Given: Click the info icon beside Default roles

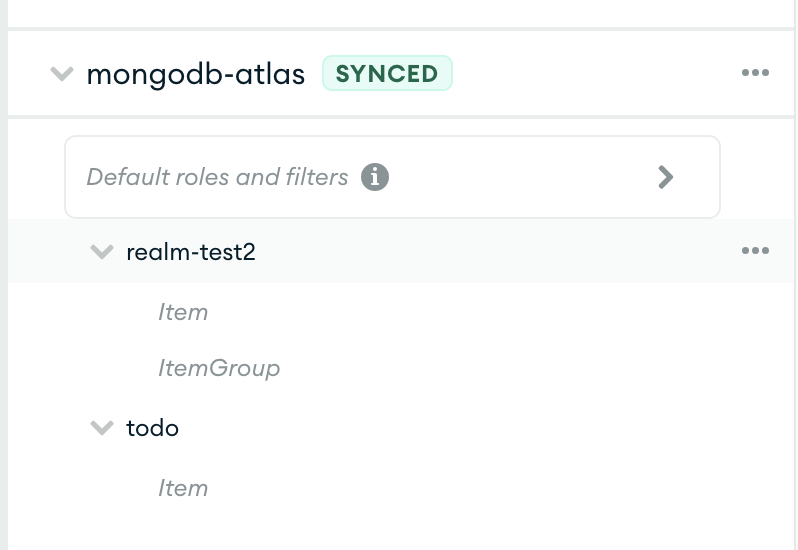Looking at the screenshot, I should coord(375,177).
